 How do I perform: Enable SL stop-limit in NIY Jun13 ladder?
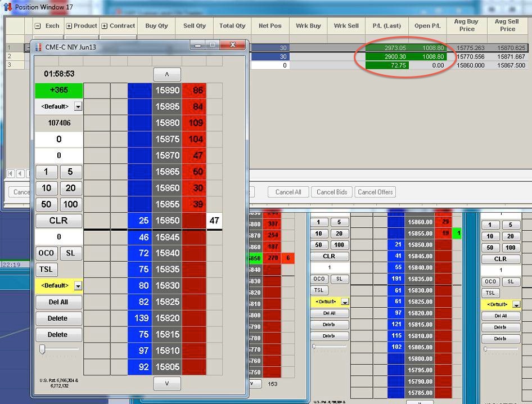point(70,253)
